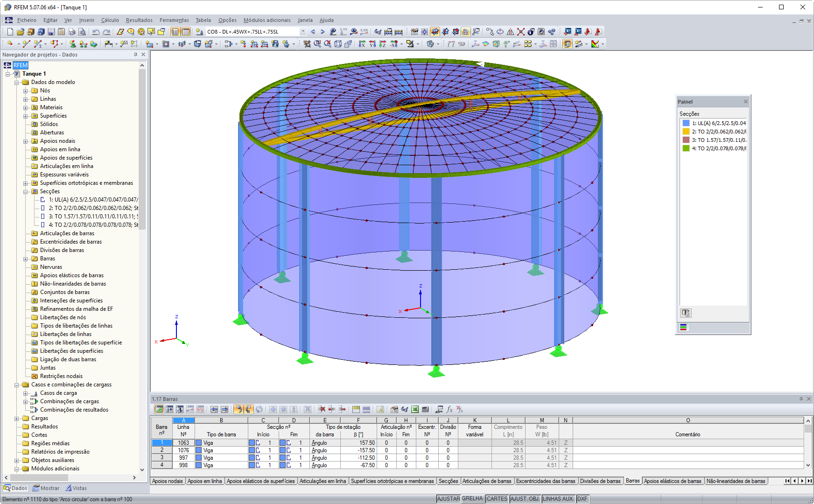814x504 pixels.
Task: Click the GRELHA button in the status bar
Action: [x=473, y=498]
